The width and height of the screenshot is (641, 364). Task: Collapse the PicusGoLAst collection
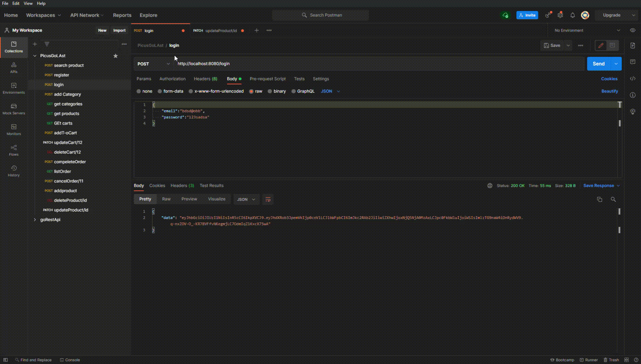pyautogui.click(x=35, y=56)
